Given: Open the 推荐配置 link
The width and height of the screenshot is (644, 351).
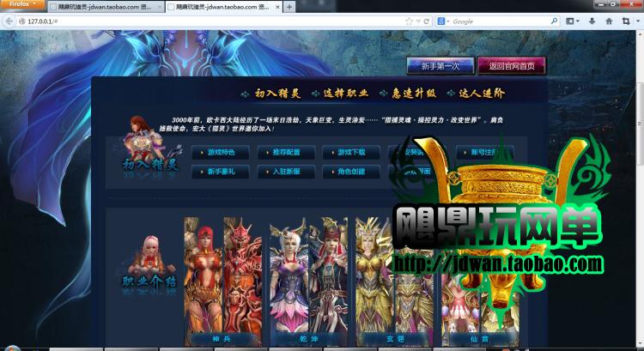Looking at the screenshot, I should click(x=285, y=152).
